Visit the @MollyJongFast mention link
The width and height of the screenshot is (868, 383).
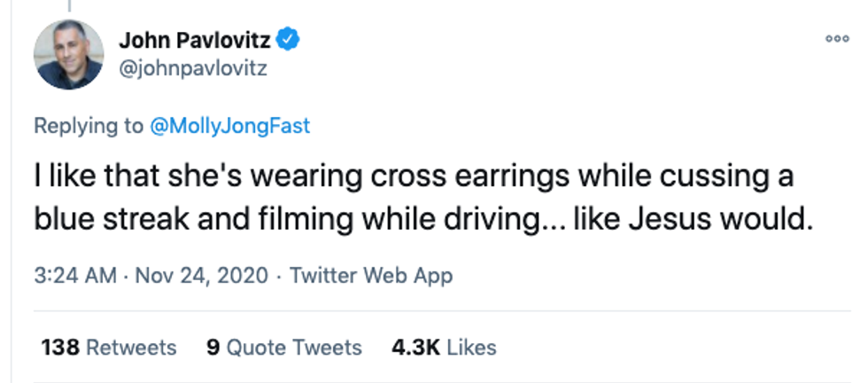coord(229,126)
